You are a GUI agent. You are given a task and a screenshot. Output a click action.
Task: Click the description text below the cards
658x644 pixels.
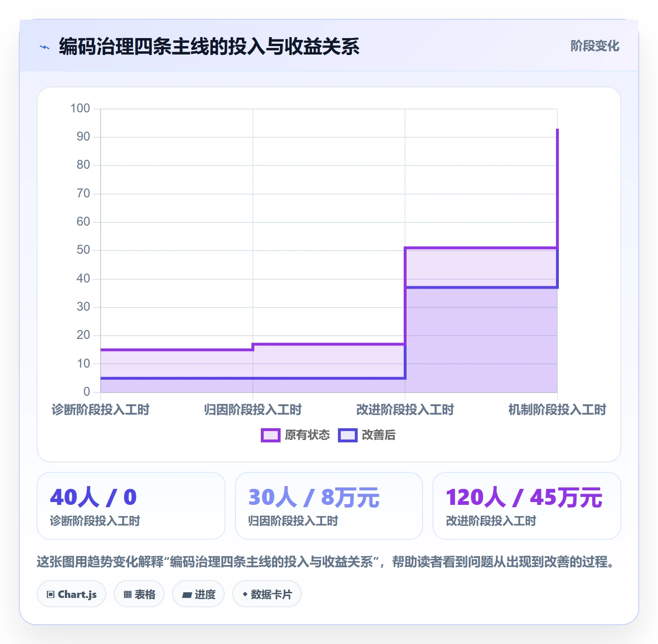(x=325, y=562)
